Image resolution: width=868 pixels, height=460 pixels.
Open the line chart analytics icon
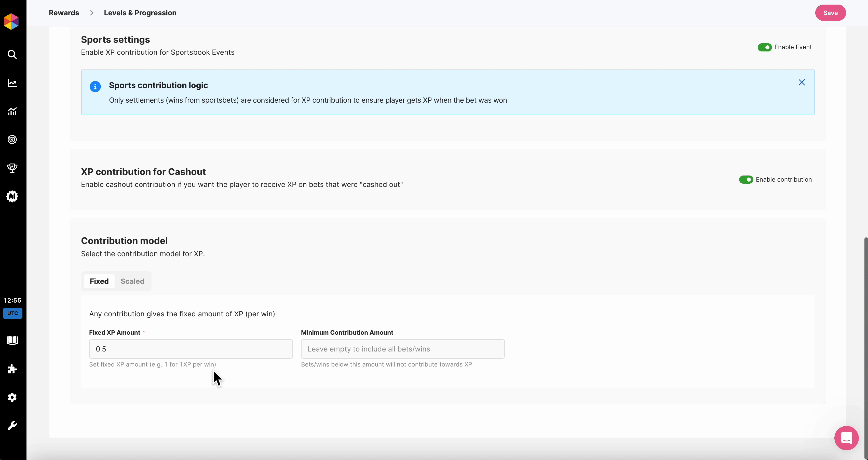pos(12,83)
